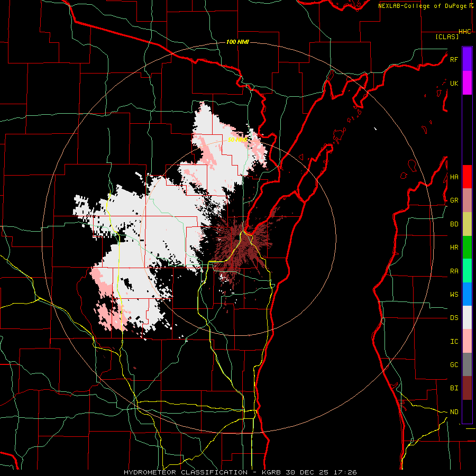Click the 'HHC' product label
The height and width of the screenshot is (476, 476).
(465, 32)
